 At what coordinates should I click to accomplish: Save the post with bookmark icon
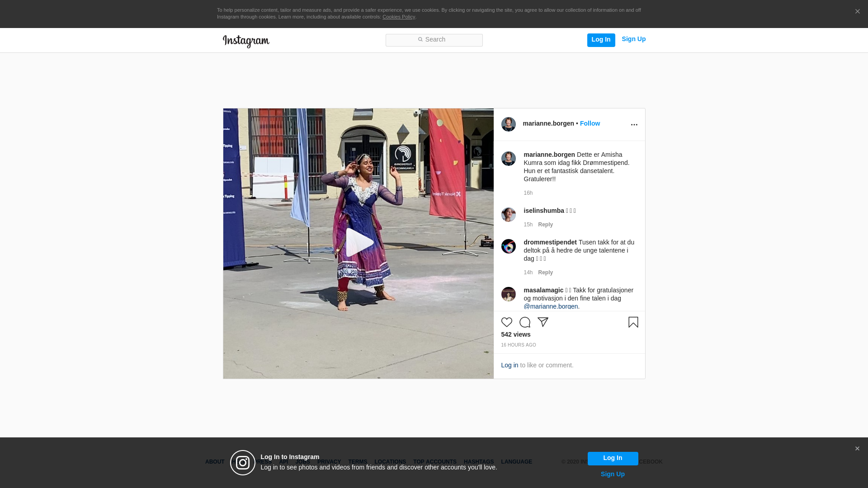click(x=633, y=322)
